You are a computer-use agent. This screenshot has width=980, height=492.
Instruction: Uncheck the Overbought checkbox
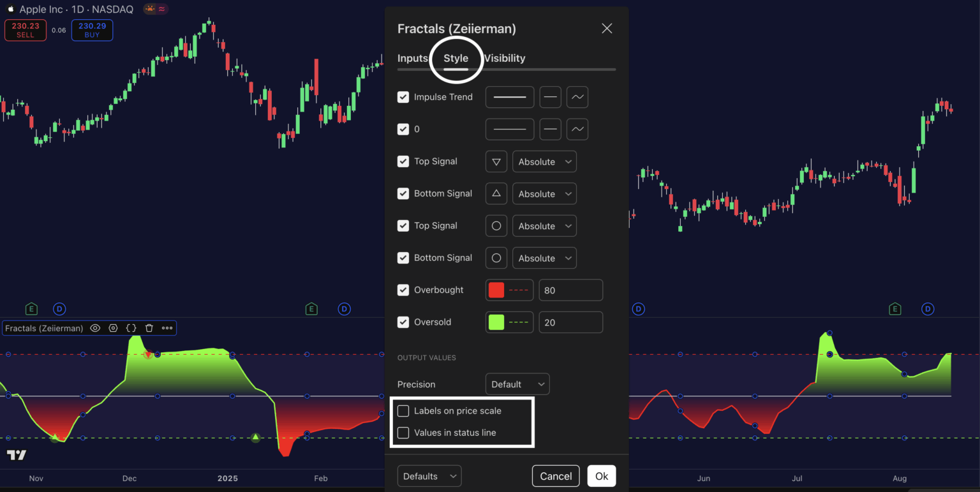pyautogui.click(x=403, y=290)
